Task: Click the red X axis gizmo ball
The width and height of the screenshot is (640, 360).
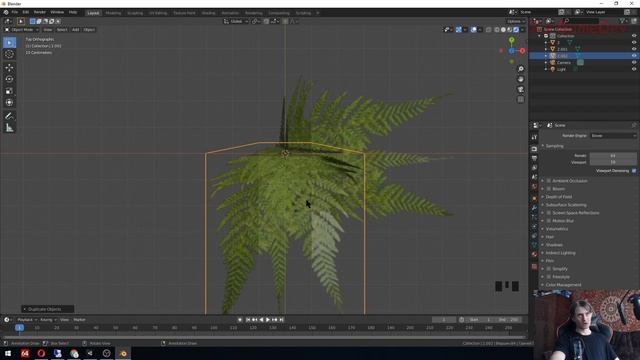Action: point(522,51)
